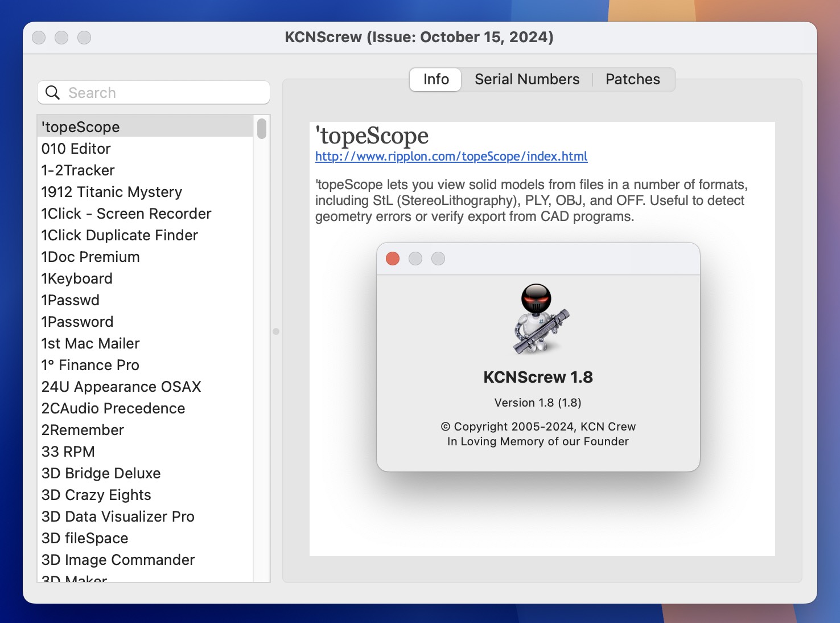Pick 1° Finance Pro
The image size is (840, 623).
coord(145,364)
